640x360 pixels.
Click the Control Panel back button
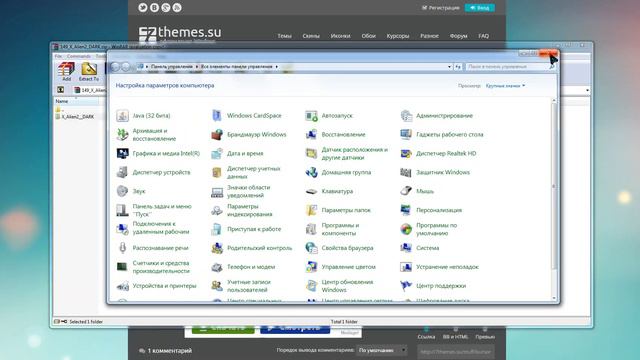coord(115,67)
